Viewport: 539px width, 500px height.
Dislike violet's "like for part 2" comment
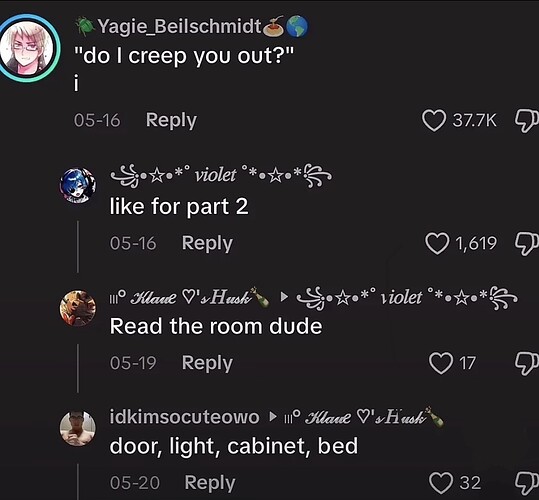pyautogui.click(x=527, y=244)
